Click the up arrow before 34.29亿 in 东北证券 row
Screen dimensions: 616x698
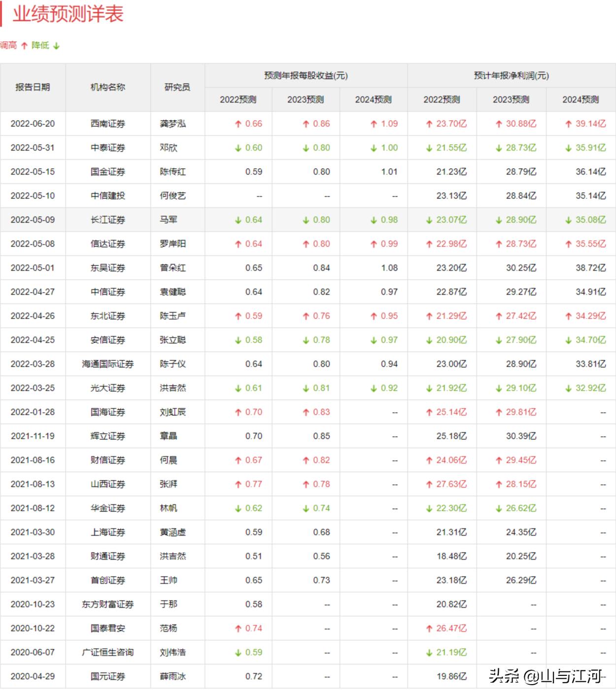pyautogui.click(x=569, y=316)
